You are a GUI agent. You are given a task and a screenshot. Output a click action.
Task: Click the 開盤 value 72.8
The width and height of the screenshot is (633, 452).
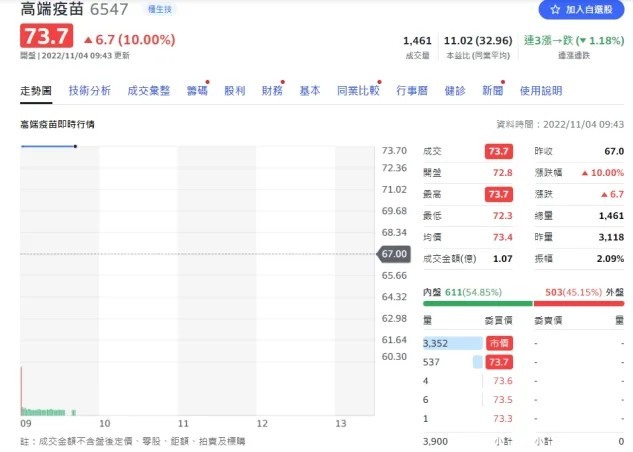[x=503, y=173]
